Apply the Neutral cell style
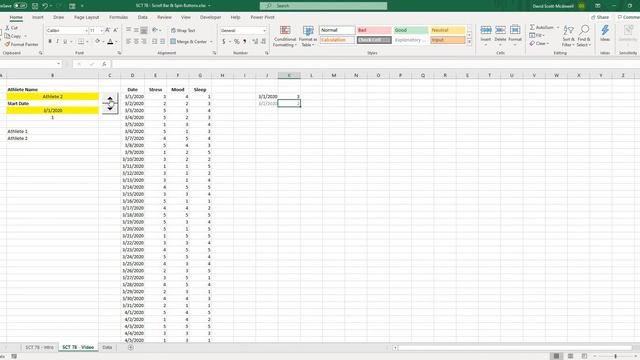This screenshot has width=640, height=360. click(448, 30)
